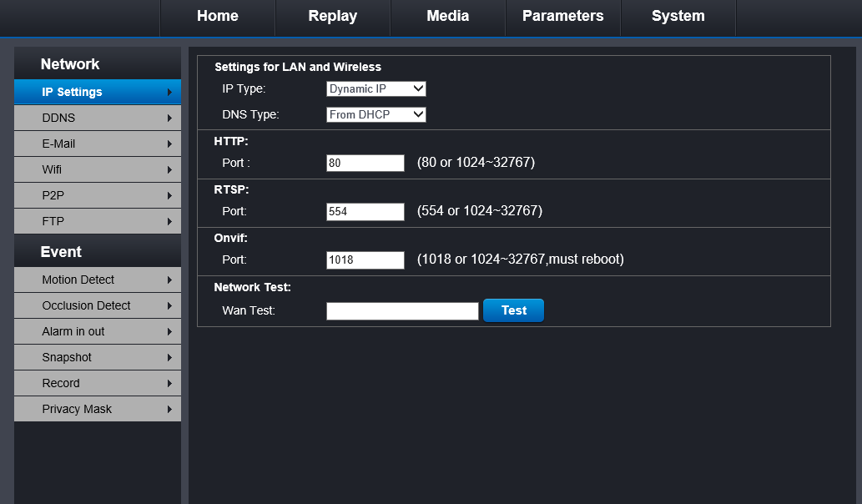Click the arrow icon next to FTP

pyautogui.click(x=169, y=222)
